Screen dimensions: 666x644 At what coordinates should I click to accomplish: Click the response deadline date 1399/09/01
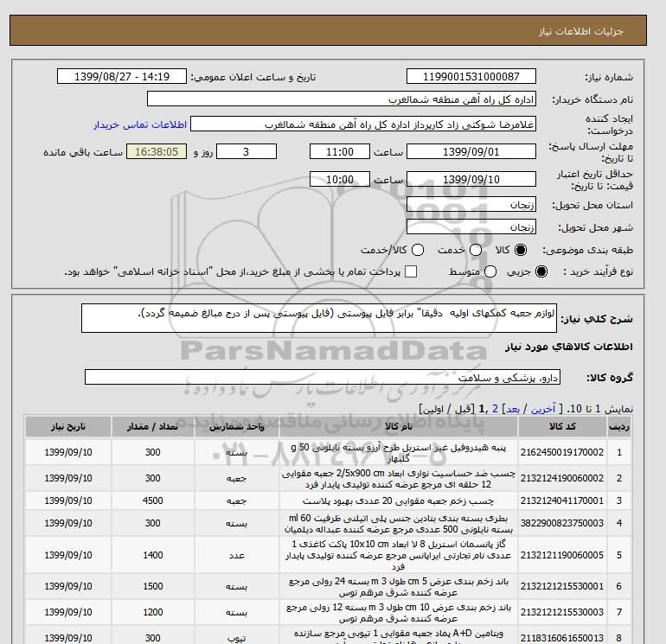(x=471, y=151)
